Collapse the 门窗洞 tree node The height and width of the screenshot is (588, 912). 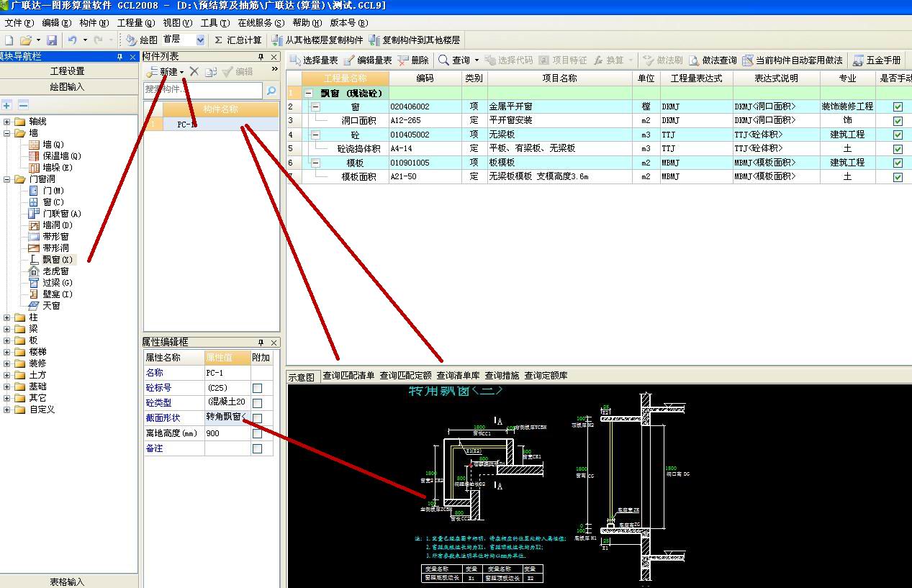[x=7, y=179]
